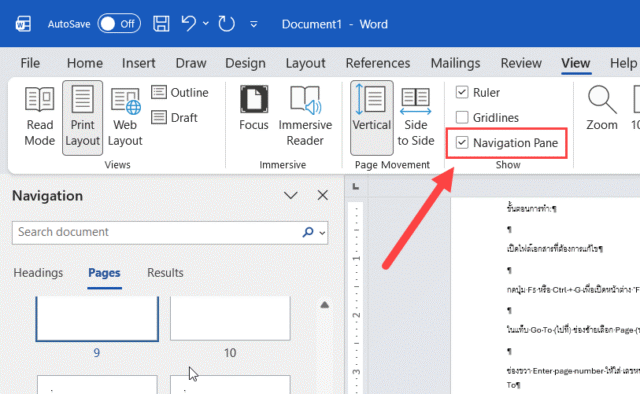640x394 pixels.
Task: Enable the Gridlines checkbox
Action: (x=462, y=118)
